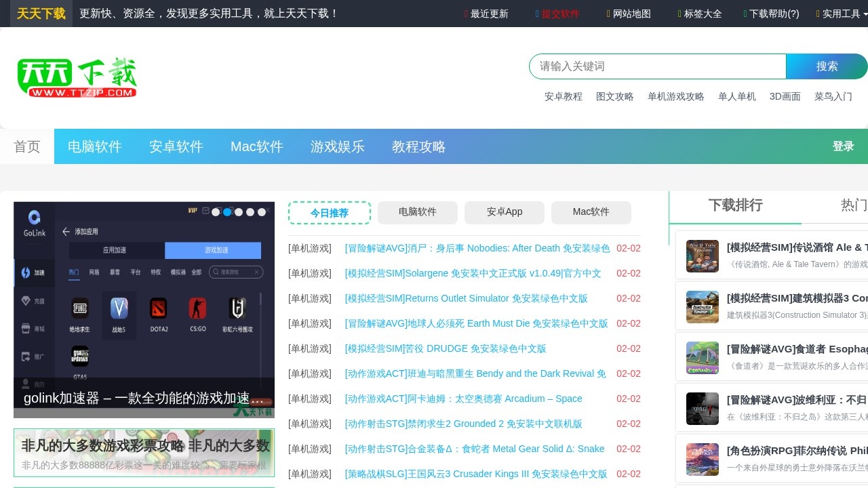Click the 下载帮助(?) help icon
This screenshot has height=488, width=868.
[771, 14]
